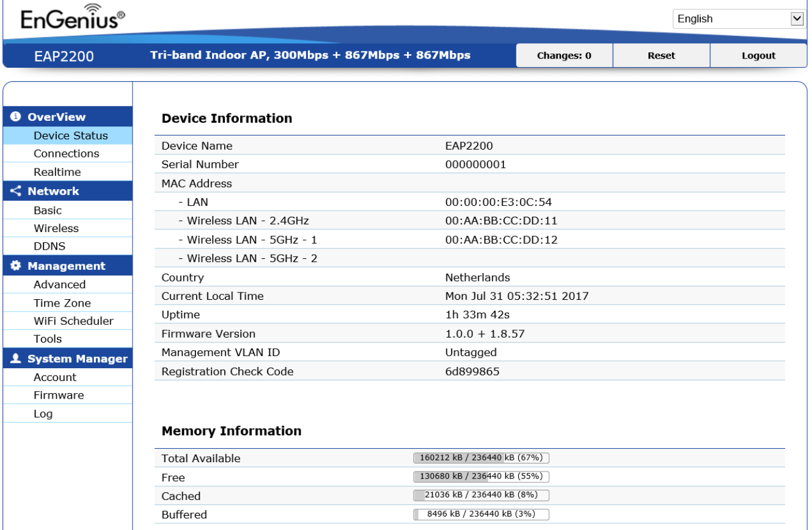Image resolution: width=812 pixels, height=530 pixels.
Task: Click the Serial Number label
Action: click(x=200, y=164)
